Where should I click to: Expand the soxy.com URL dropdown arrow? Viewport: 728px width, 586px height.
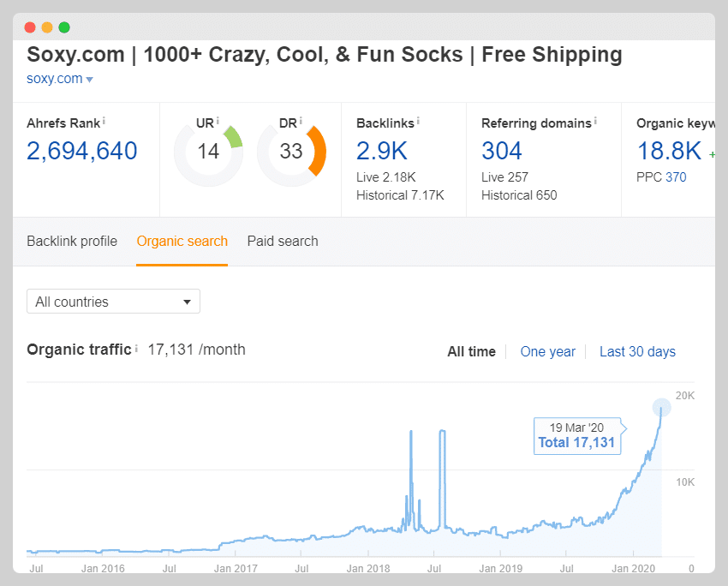(89, 80)
